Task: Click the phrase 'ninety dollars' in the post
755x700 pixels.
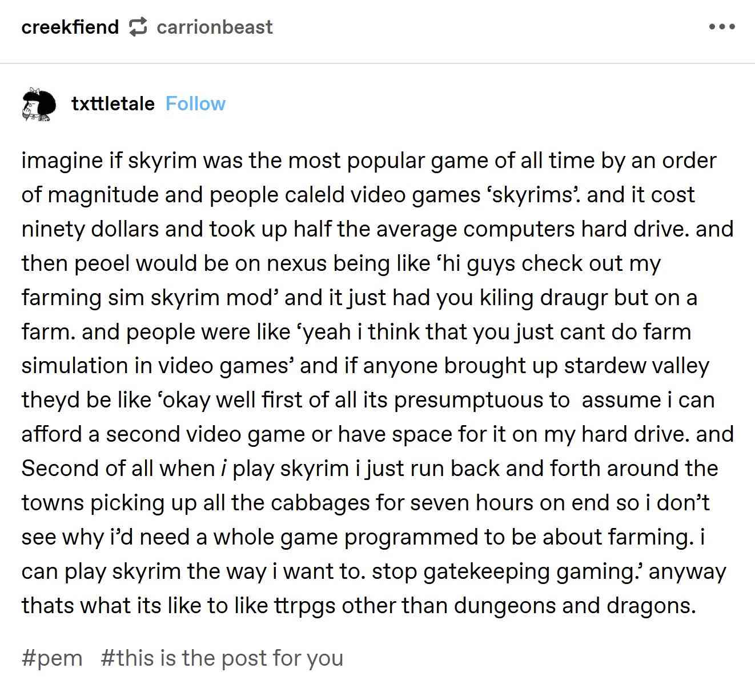Action: click(90, 229)
